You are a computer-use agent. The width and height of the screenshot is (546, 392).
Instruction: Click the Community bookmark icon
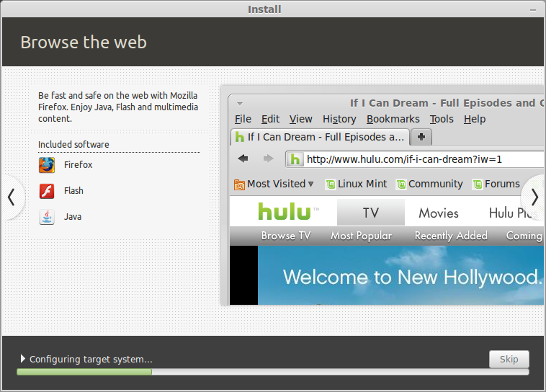pyautogui.click(x=401, y=184)
